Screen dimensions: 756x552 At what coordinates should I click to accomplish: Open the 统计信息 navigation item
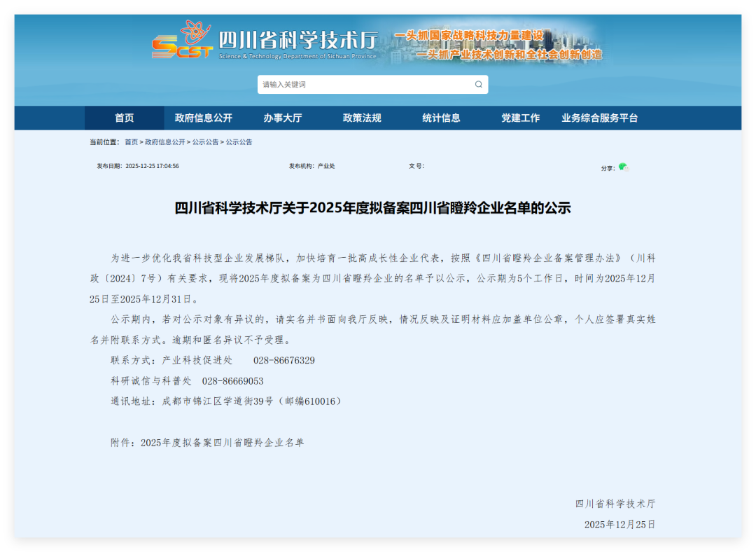[441, 118]
